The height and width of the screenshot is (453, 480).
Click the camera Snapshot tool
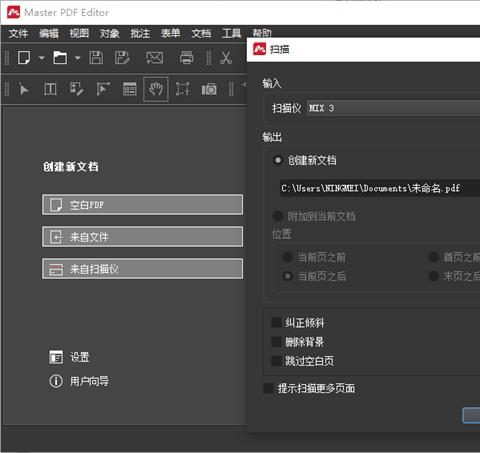pos(209,89)
